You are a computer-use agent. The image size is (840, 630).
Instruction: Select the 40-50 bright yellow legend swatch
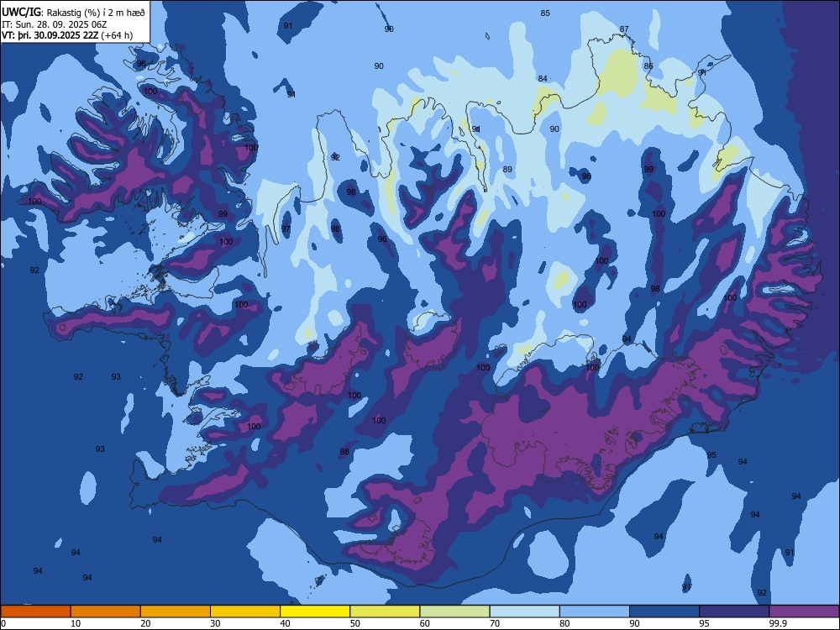point(315,612)
